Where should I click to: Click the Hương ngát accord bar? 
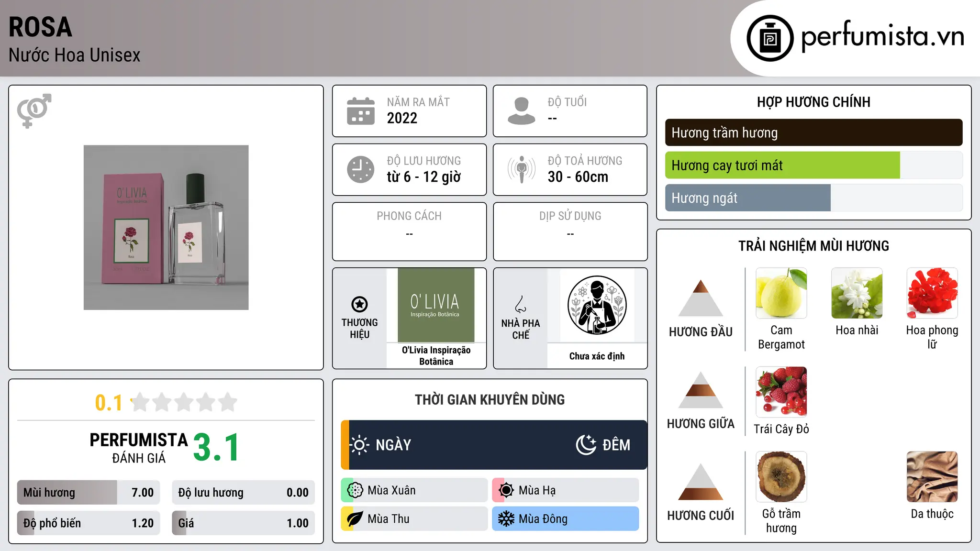click(814, 198)
